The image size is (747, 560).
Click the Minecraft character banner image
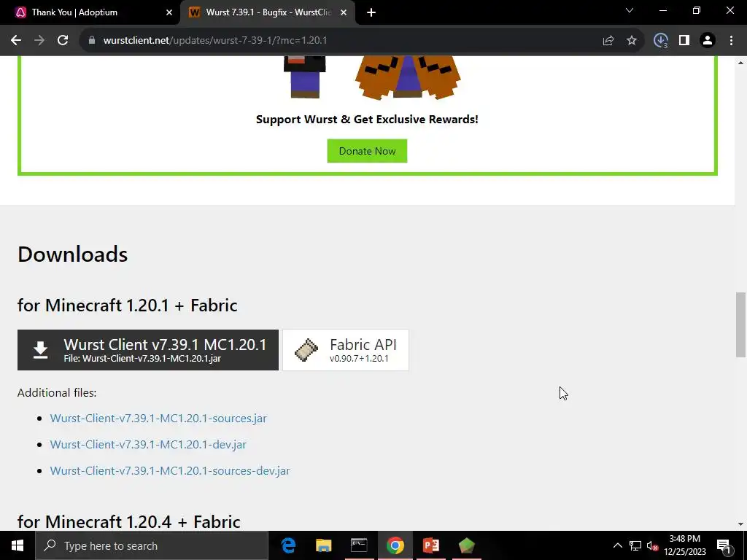click(x=371, y=77)
